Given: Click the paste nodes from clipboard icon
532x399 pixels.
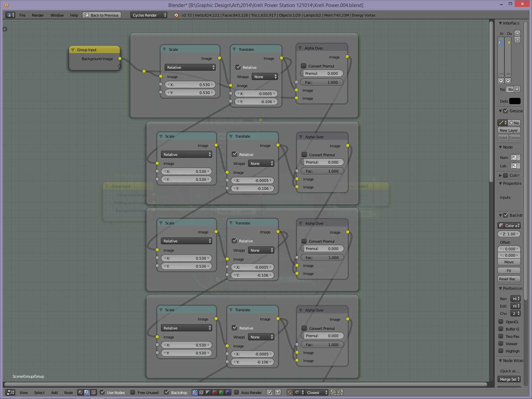Looking at the screenshot, I should [340, 392].
